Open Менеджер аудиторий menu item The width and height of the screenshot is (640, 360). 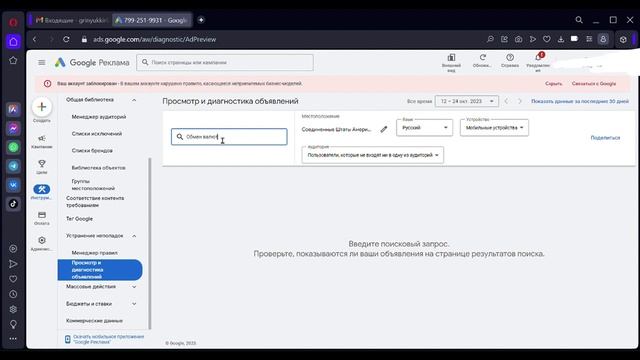pos(99,117)
